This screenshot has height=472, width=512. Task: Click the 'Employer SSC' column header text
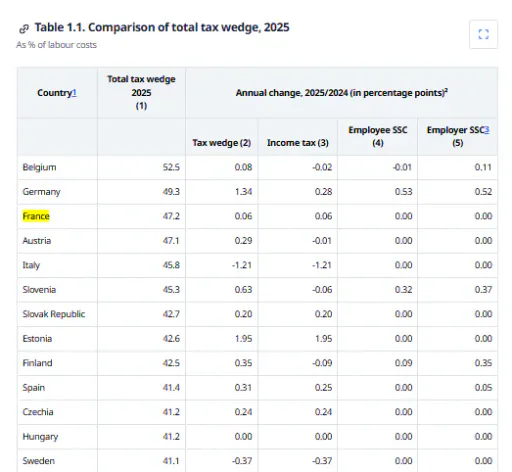pyautogui.click(x=455, y=130)
